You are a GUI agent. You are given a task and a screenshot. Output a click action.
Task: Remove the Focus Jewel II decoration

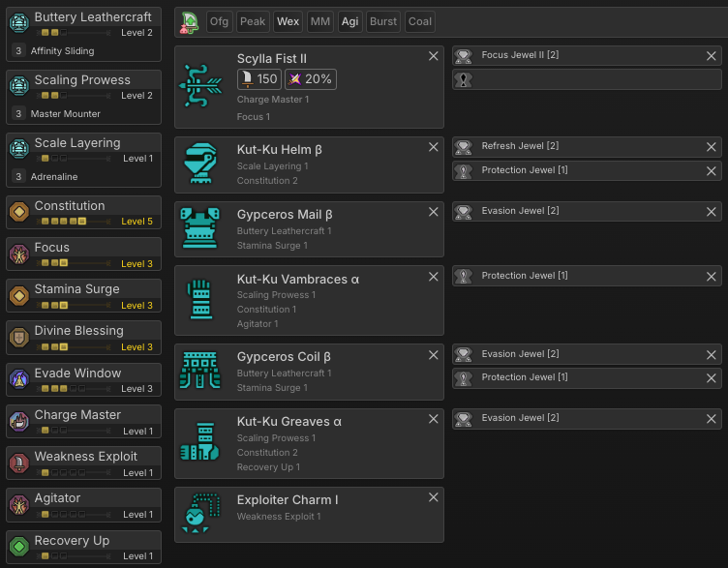tap(711, 56)
